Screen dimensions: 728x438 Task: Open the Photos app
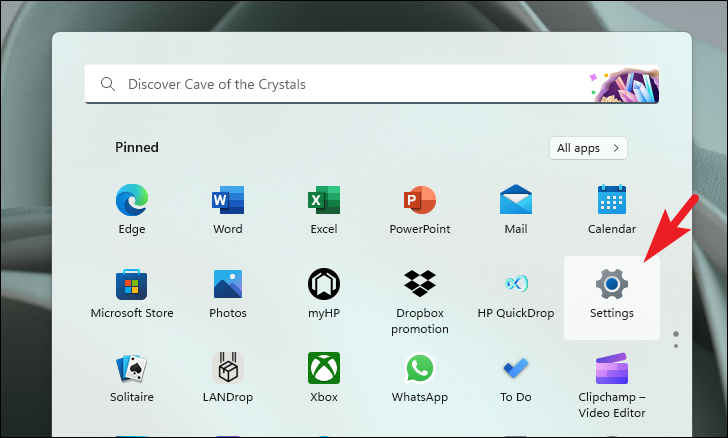point(228,284)
